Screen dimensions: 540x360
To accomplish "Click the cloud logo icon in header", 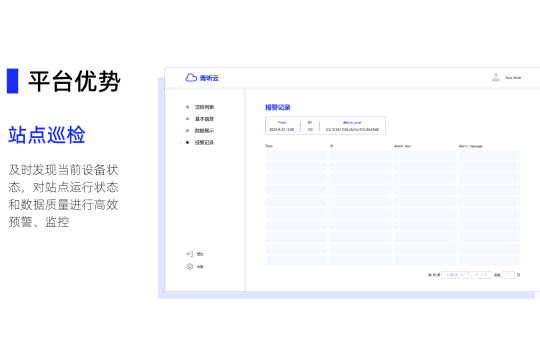I will tap(191, 78).
